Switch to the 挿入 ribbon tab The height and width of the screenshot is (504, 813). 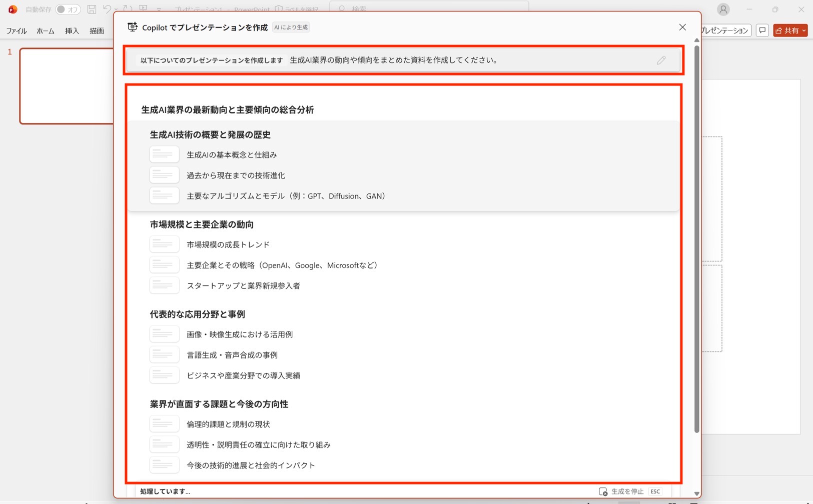[x=72, y=31]
